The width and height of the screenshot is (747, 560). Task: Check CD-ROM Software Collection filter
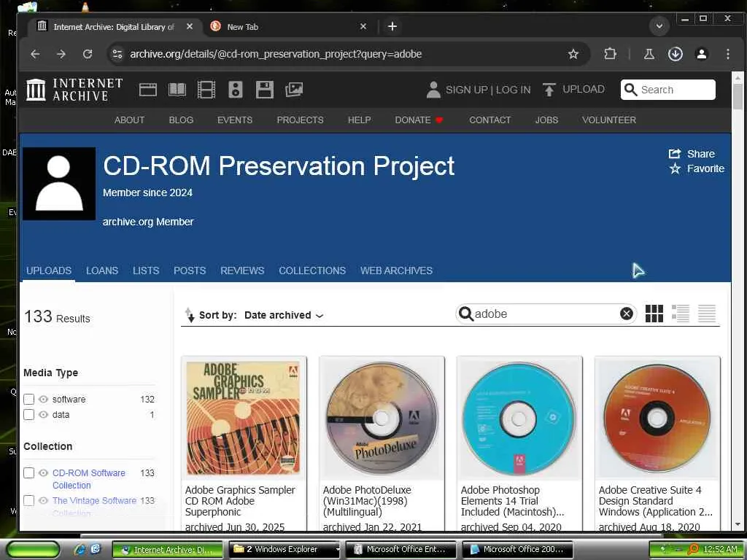pyautogui.click(x=29, y=472)
